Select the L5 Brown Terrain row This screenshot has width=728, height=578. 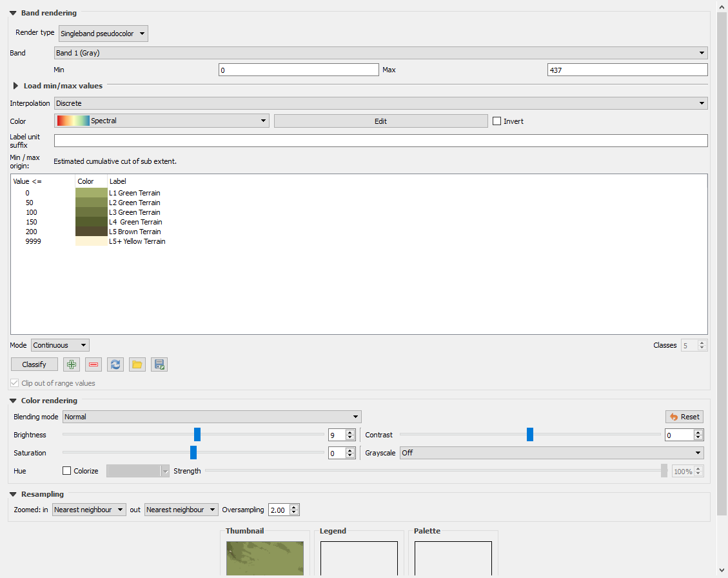pos(135,232)
